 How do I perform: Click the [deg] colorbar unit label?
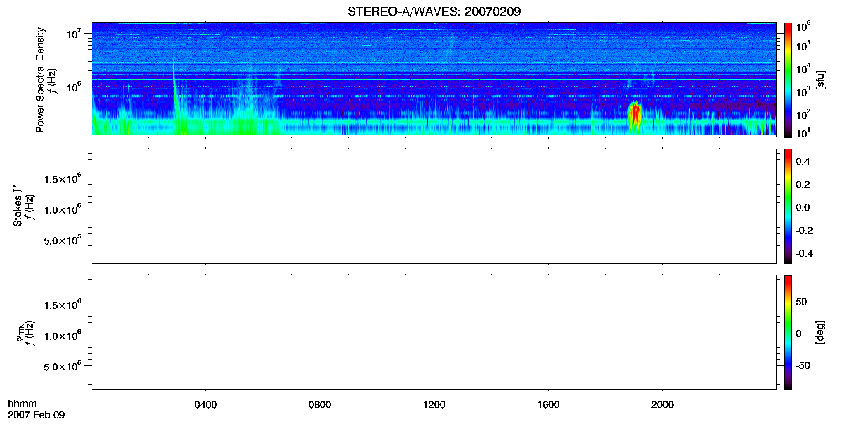click(820, 332)
